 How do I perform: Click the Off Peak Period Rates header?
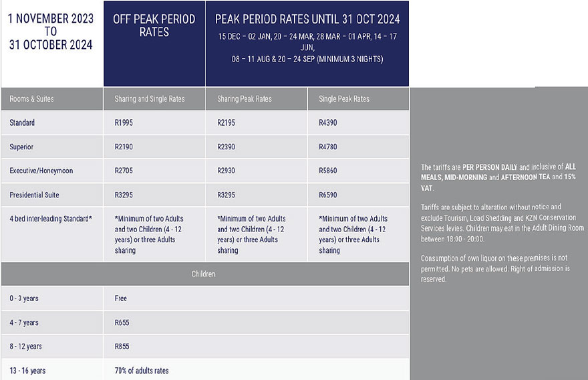(x=154, y=25)
